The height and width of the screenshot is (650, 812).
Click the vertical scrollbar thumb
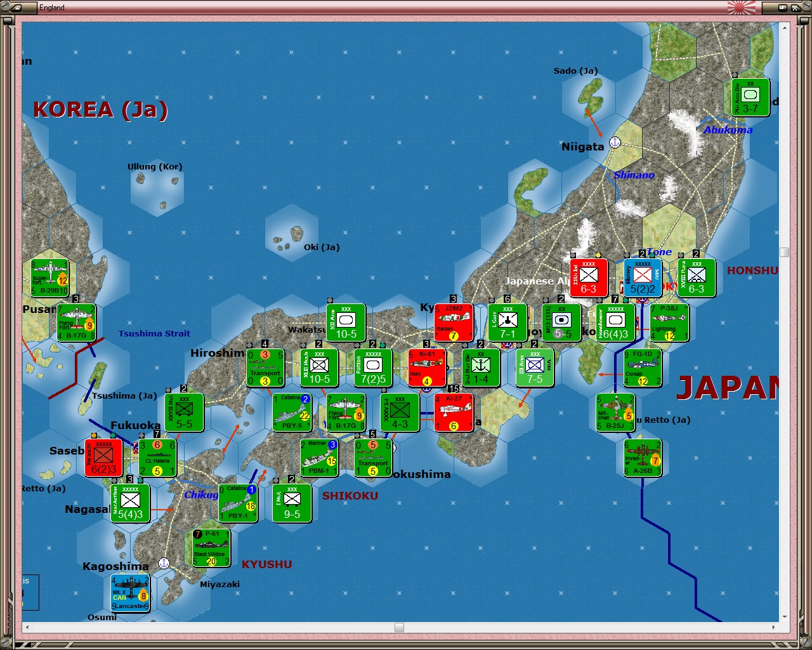coord(785,252)
